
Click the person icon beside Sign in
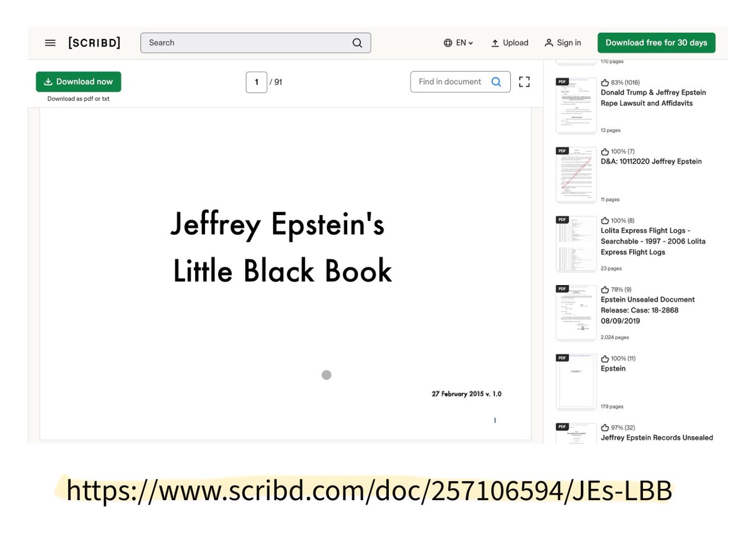549,43
